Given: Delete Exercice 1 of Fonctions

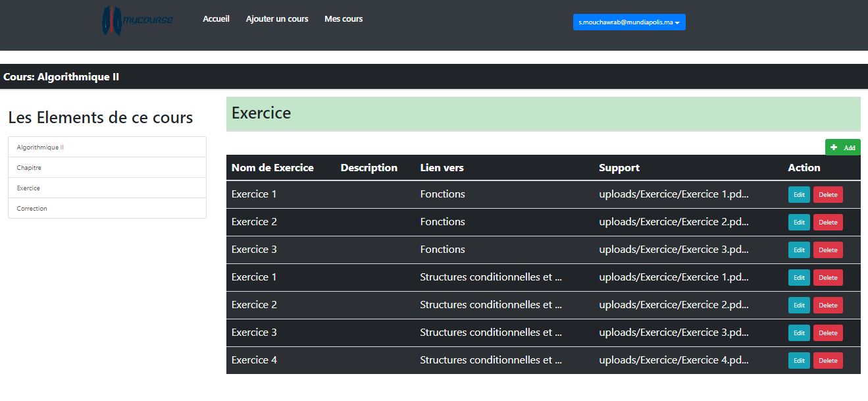Looking at the screenshot, I should click(x=828, y=195).
